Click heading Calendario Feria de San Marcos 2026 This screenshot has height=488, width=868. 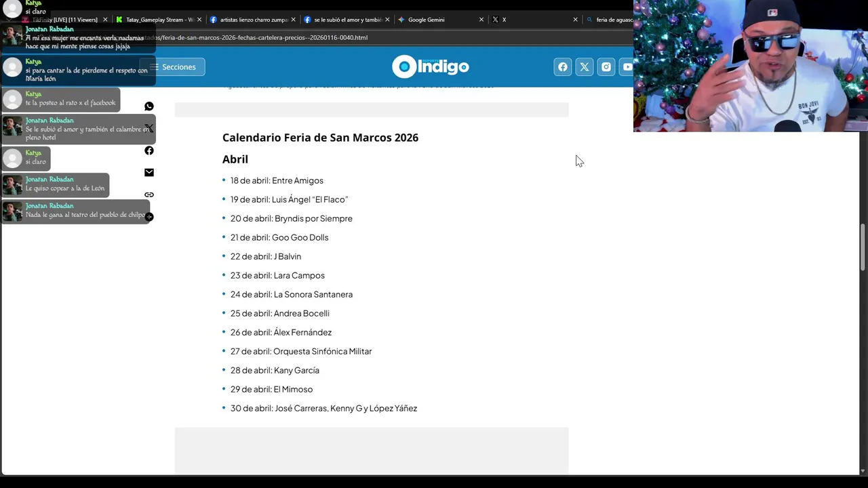coord(320,138)
